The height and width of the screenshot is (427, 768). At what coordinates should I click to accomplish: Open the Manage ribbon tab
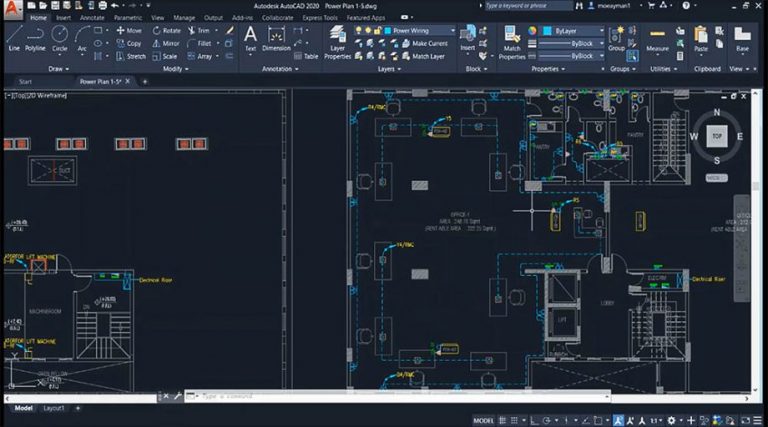pyautogui.click(x=184, y=18)
